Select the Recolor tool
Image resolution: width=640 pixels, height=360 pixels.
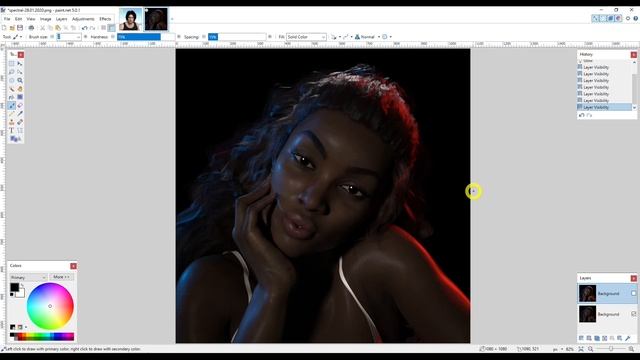[20, 122]
